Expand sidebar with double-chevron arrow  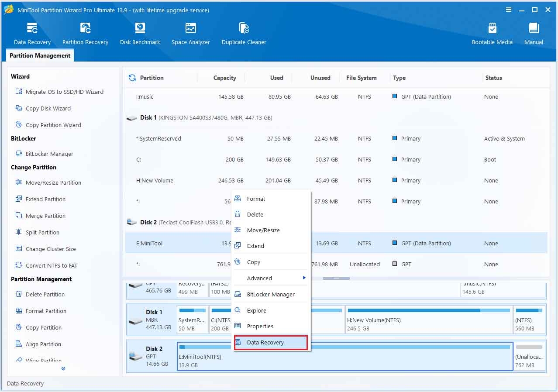click(x=63, y=368)
